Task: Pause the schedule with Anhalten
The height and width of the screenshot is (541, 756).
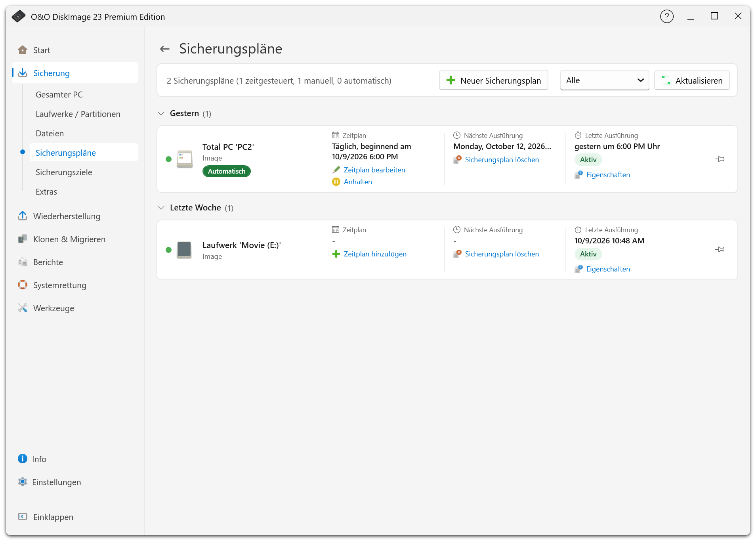Action: [358, 182]
